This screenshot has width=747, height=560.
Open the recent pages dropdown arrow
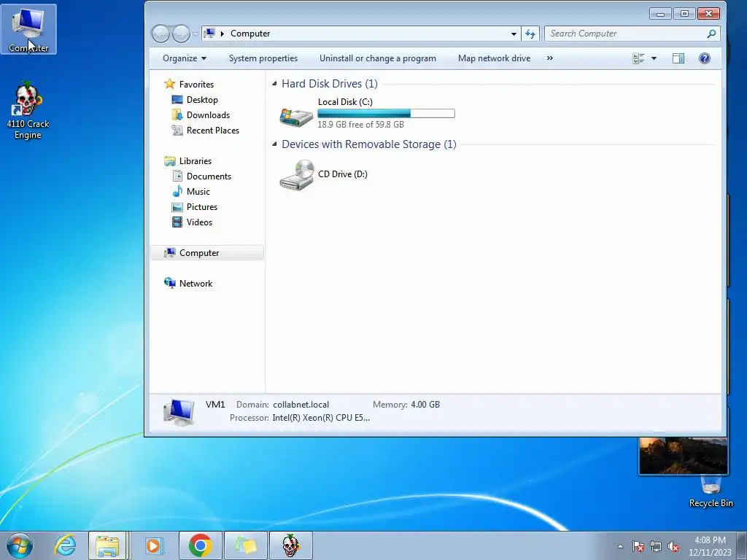tap(195, 34)
